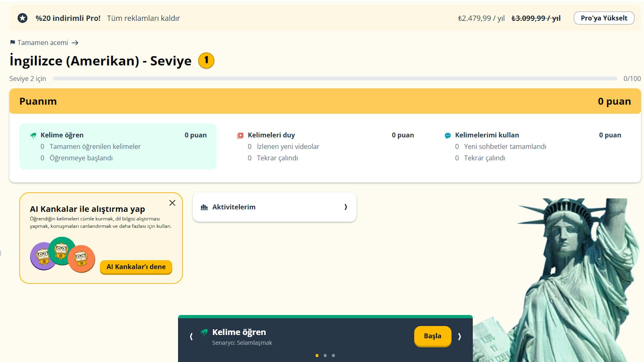Click the flag icon next to Tamamen acemi

(x=12, y=43)
